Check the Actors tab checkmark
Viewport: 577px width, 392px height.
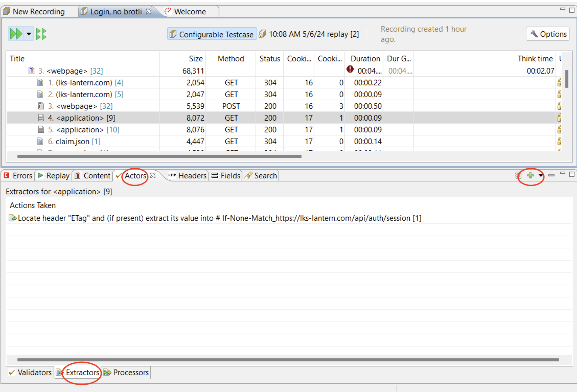pyautogui.click(x=118, y=176)
